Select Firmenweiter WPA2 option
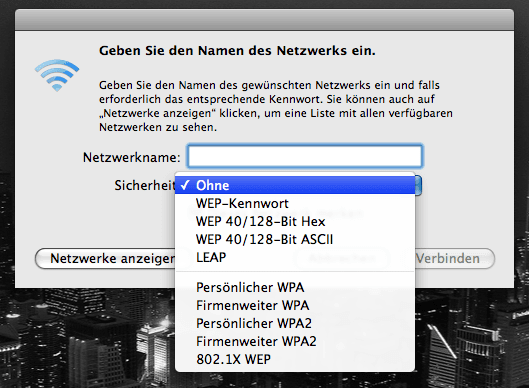 (295, 341)
